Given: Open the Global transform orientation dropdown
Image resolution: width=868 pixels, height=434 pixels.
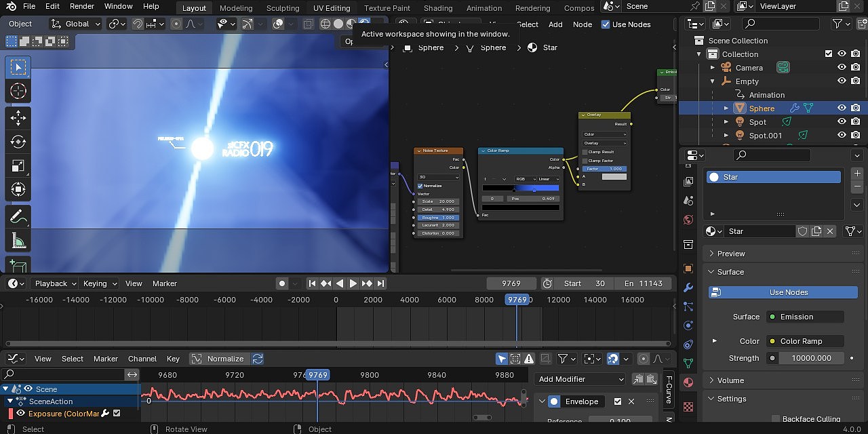Looking at the screenshot, I should pyautogui.click(x=77, y=24).
